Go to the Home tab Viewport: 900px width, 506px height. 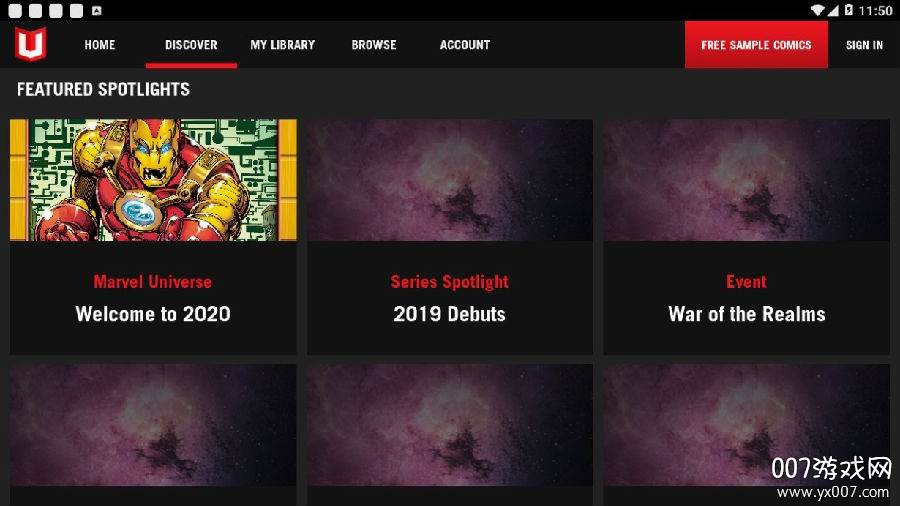pyautogui.click(x=100, y=45)
